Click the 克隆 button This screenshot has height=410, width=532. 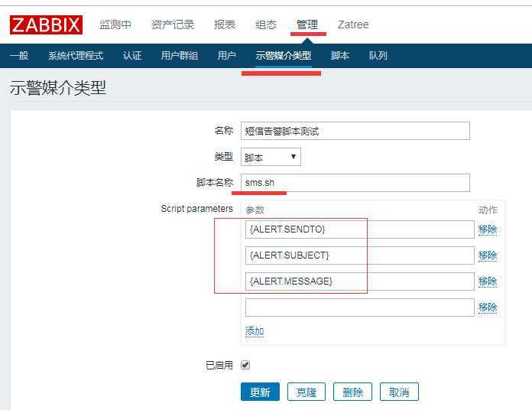[x=307, y=392]
